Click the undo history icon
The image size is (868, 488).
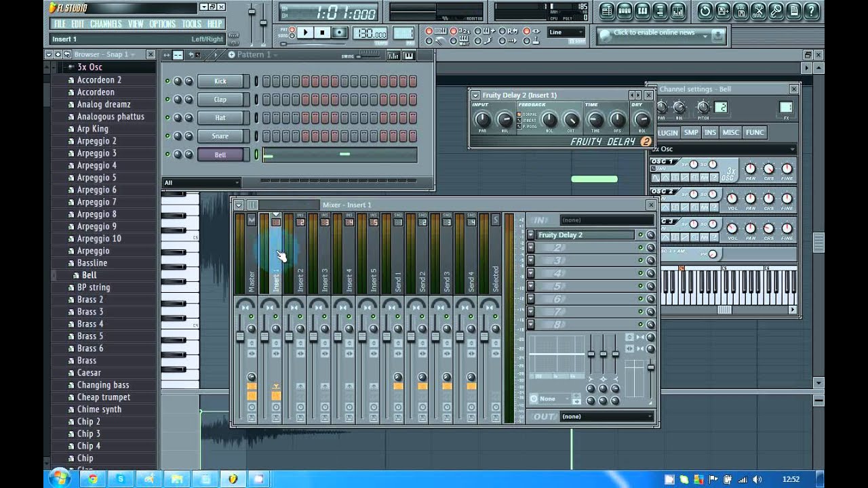[x=705, y=11]
